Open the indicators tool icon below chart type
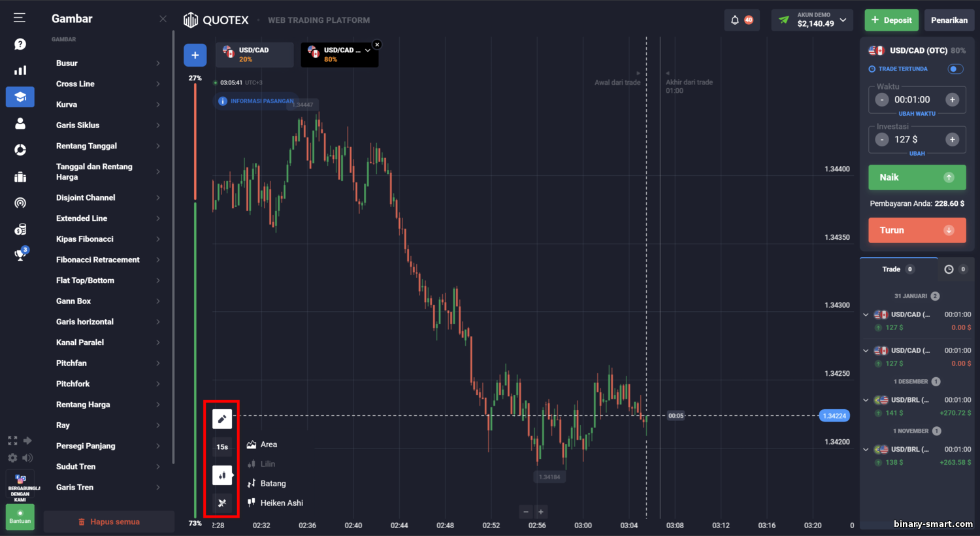This screenshot has height=536, width=980. [222, 503]
